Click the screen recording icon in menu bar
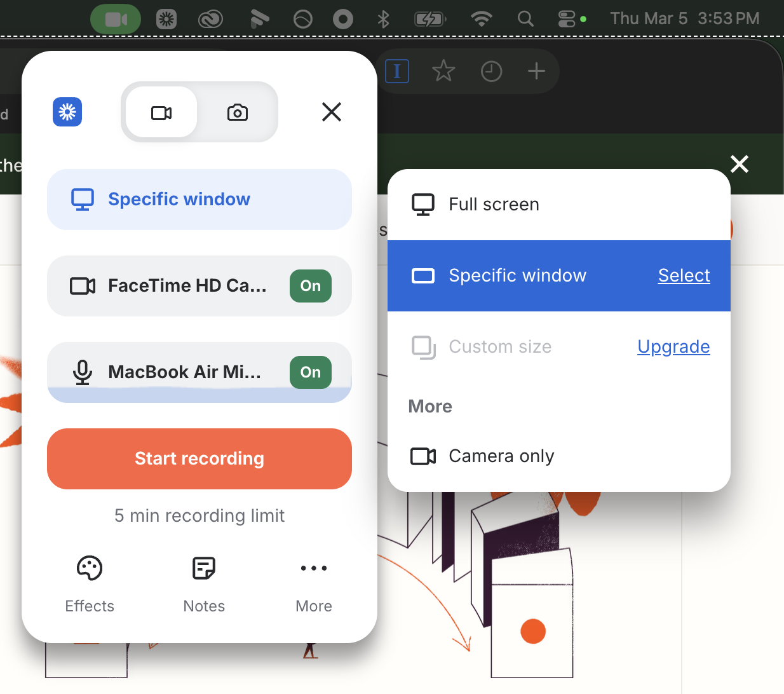The width and height of the screenshot is (784, 694). coord(115,18)
